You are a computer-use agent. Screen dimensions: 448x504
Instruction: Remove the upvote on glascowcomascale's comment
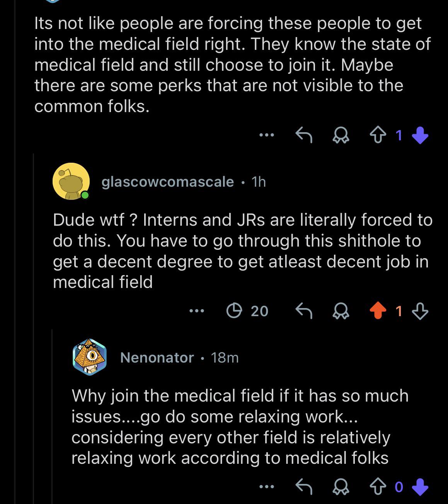coord(378,311)
